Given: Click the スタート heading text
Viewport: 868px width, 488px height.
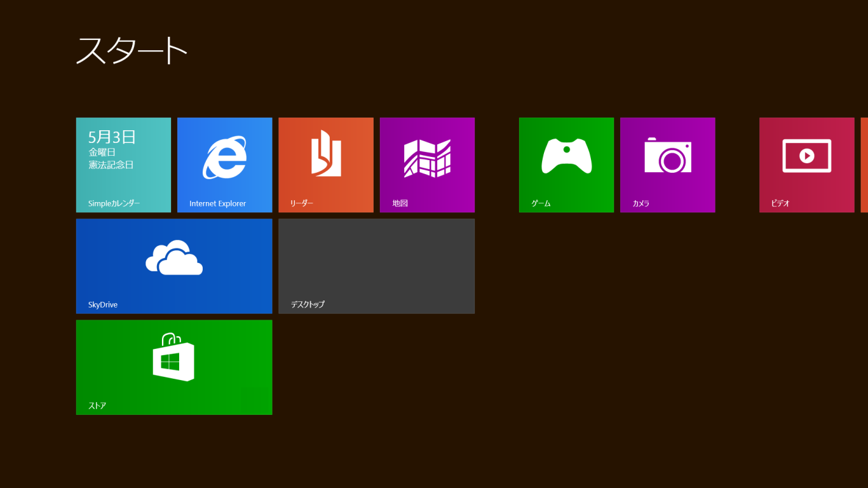Looking at the screenshot, I should tap(132, 51).
